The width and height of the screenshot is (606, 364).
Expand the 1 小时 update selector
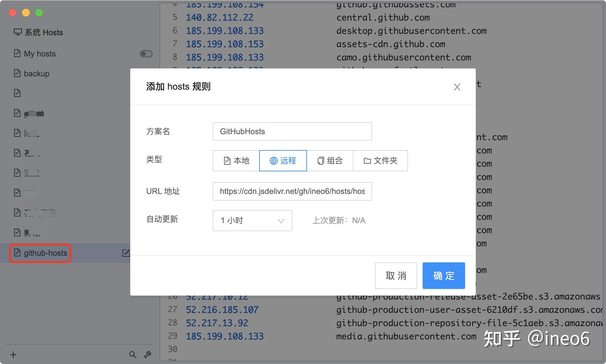coord(252,221)
